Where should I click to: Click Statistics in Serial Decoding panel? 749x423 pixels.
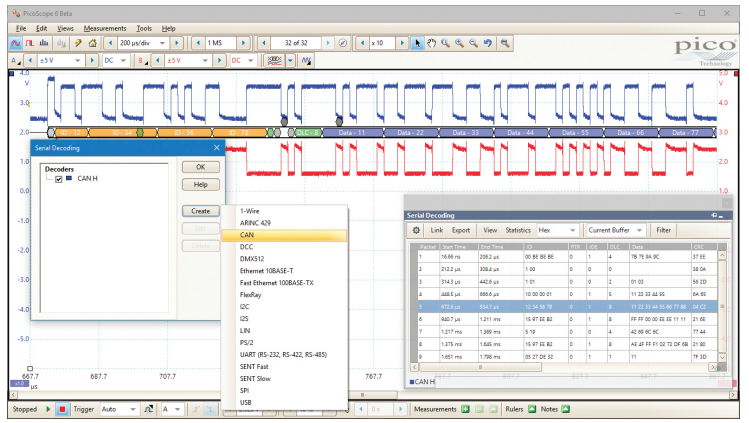point(518,230)
